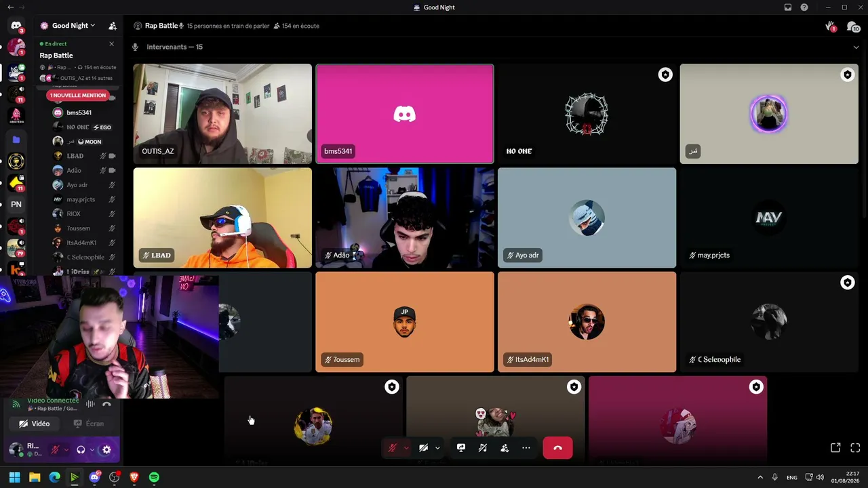868x488 pixels.
Task: Open input device arrow in user panel
Action: click(66, 449)
